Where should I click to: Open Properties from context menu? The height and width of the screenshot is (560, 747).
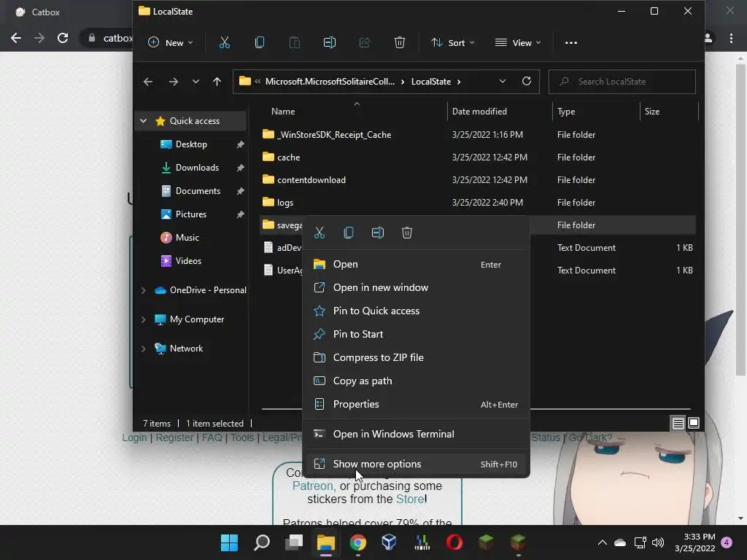[x=416, y=404]
